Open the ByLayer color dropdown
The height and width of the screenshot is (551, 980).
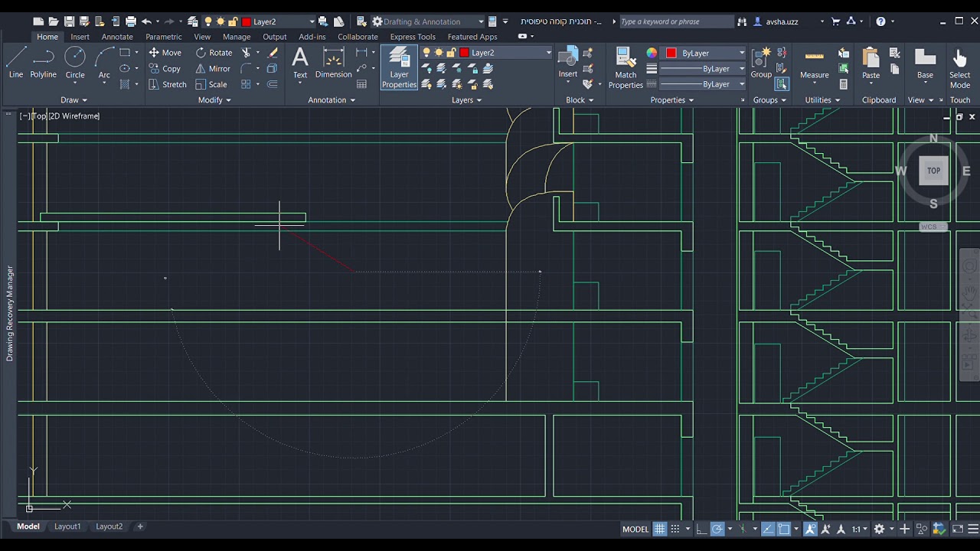[x=741, y=53]
